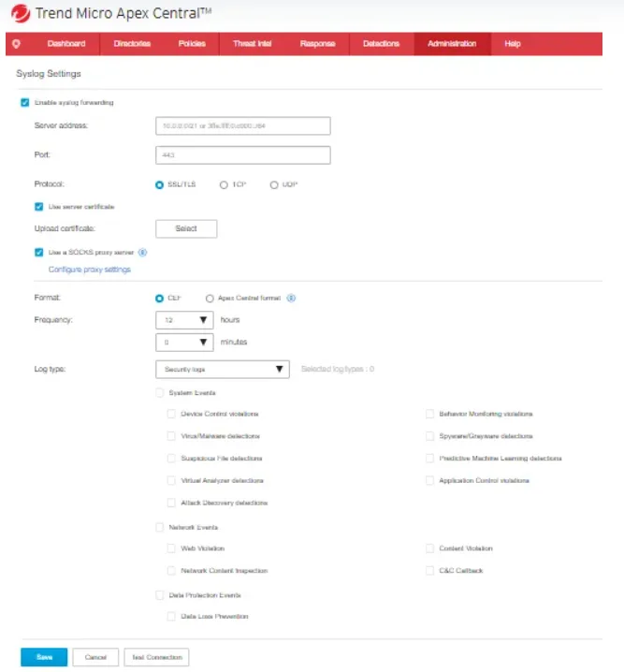The image size is (624, 672).
Task: Open the Log type dropdown
Action: point(223,370)
